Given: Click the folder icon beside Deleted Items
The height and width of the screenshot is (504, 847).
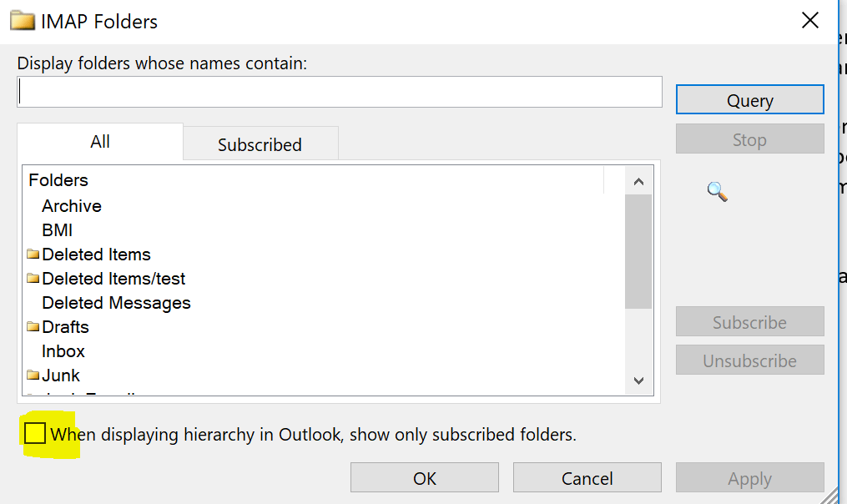Looking at the screenshot, I should [33, 255].
